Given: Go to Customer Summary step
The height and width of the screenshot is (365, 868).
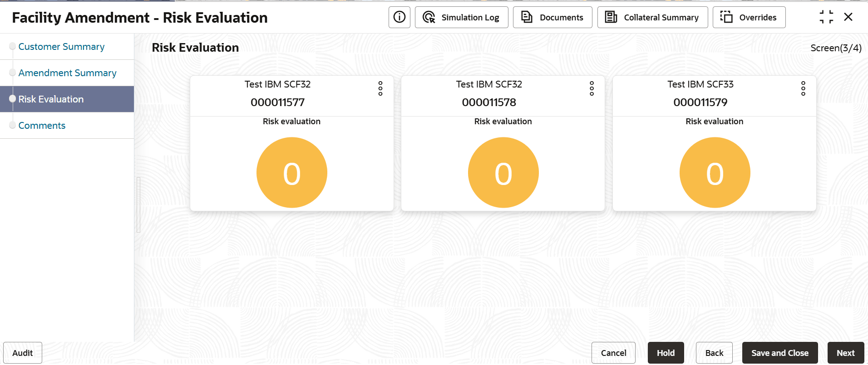Looking at the screenshot, I should [x=61, y=47].
